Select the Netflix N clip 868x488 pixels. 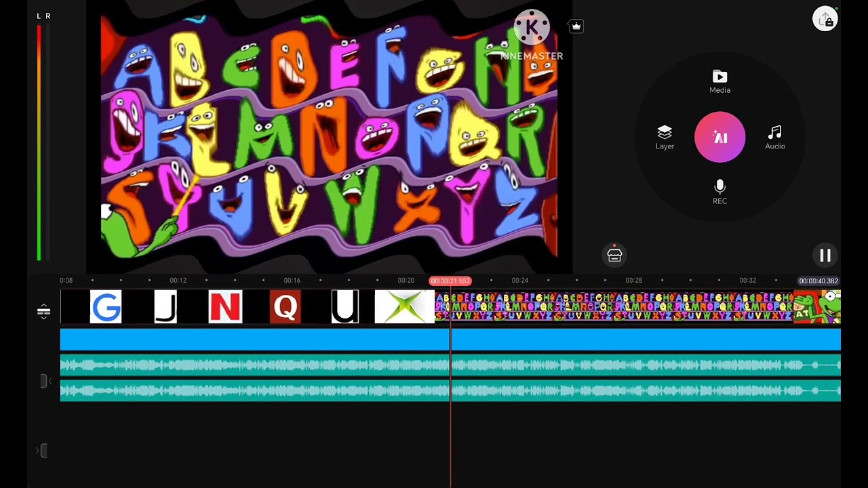tap(225, 306)
